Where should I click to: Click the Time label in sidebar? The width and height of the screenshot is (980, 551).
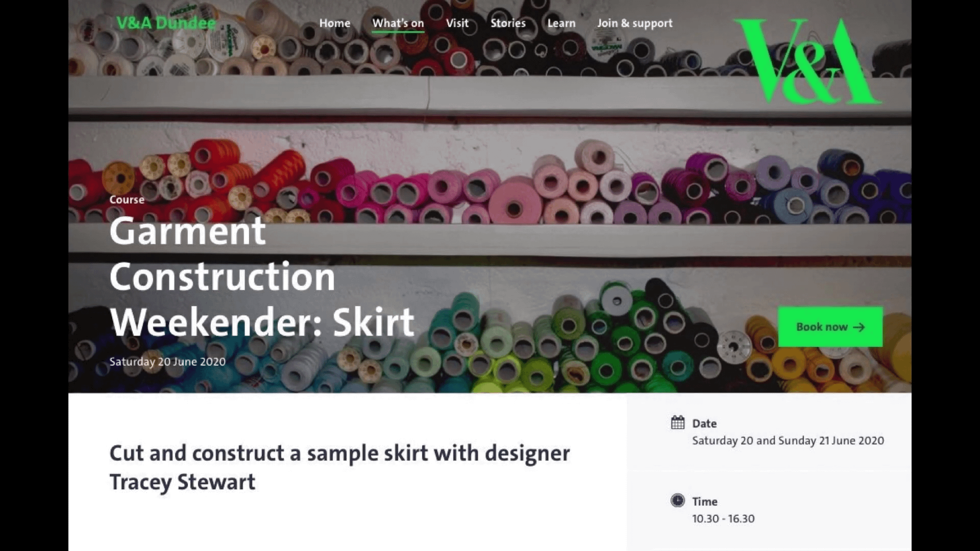coord(705,502)
